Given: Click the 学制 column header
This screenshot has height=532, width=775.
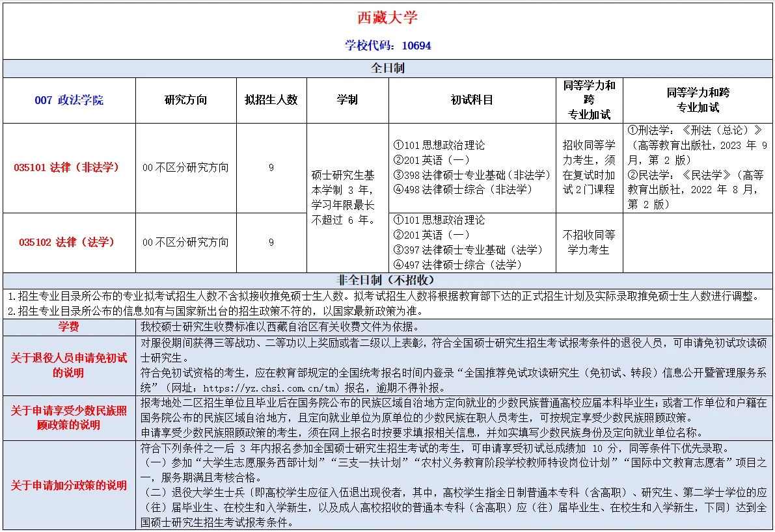Looking at the screenshot, I should click(x=347, y=100).
